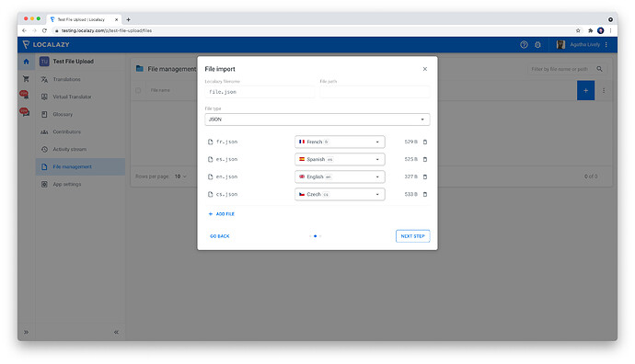Screen dimensions: 635x364
Task: Open the English language dropdown
Action: click(x=340, y=176)
